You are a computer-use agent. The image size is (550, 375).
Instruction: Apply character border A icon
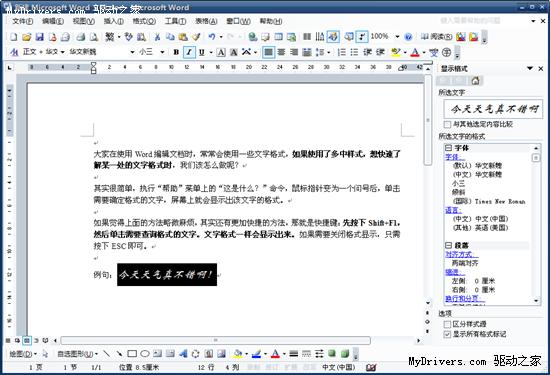[x=221, y=52]
